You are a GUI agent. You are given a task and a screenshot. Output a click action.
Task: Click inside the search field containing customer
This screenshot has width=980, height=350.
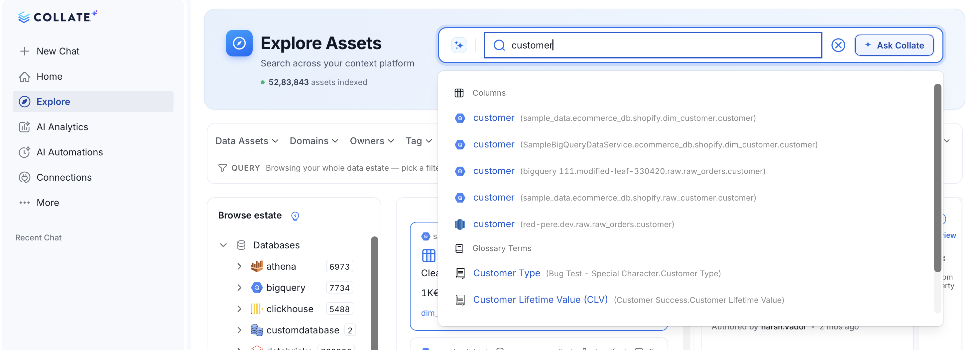point(653,45)
